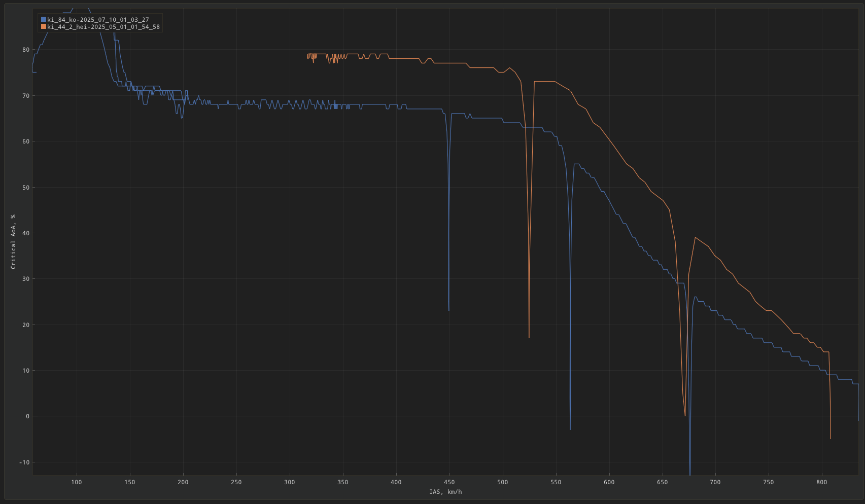The image size is (865, 504).
Task: Click the 650 tick label on x-axis
Action: click(663, 482)
